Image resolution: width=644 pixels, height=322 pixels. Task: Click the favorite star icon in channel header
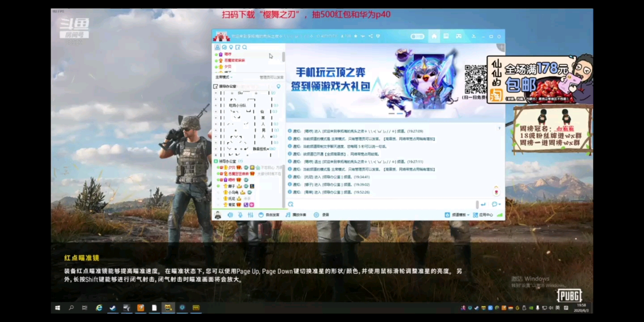point(356,36)
